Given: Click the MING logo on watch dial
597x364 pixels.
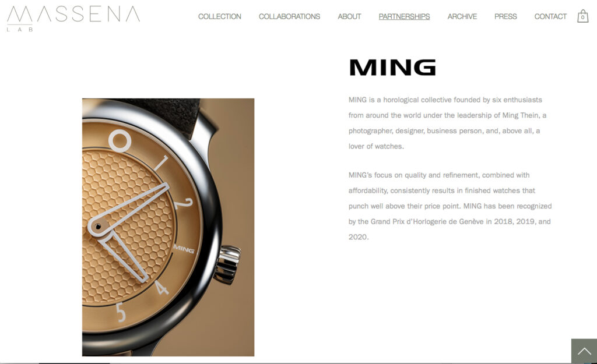Looking at the screenshot, I should (x=184, y=249).
